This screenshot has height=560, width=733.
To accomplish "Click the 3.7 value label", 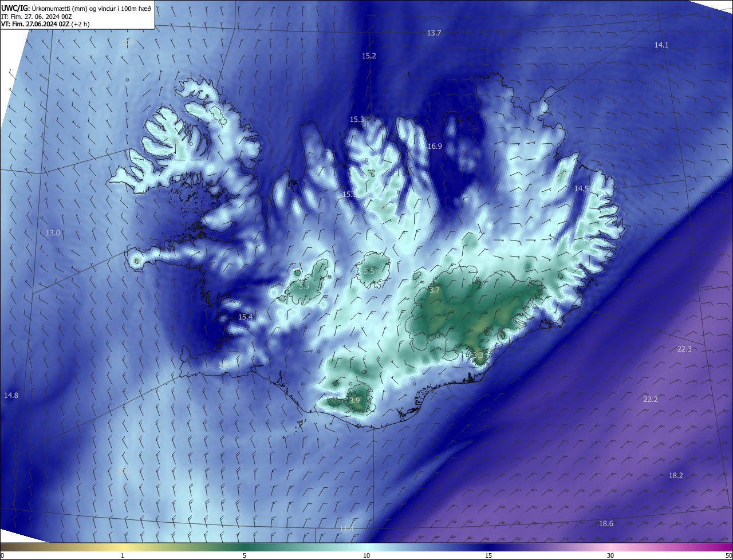I will coord(435,290).
